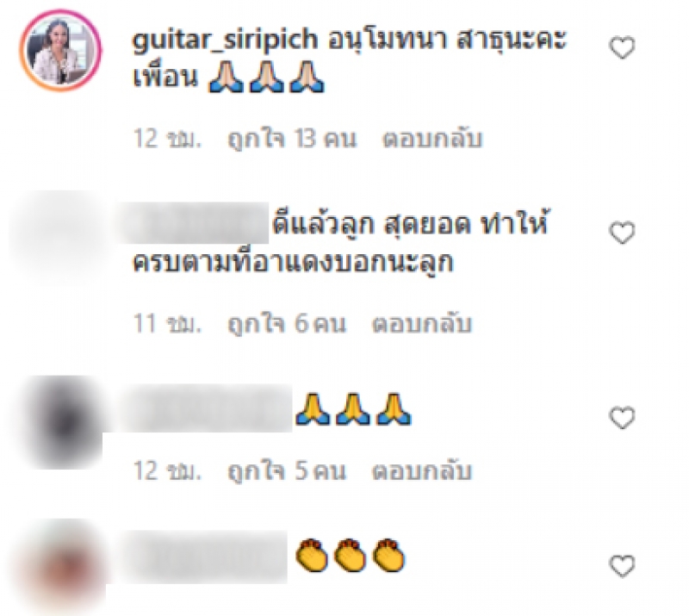
Task: Open blurred avatar of fourth commenter
Action: click(61, 567)
